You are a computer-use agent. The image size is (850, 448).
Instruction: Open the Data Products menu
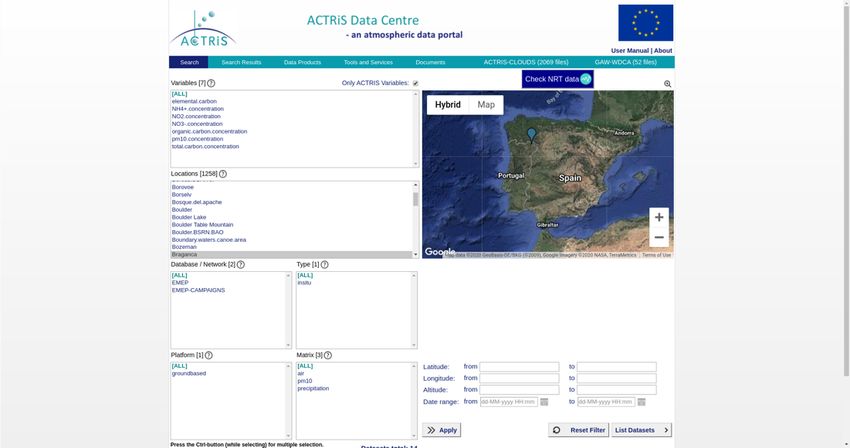coord(302,62)
